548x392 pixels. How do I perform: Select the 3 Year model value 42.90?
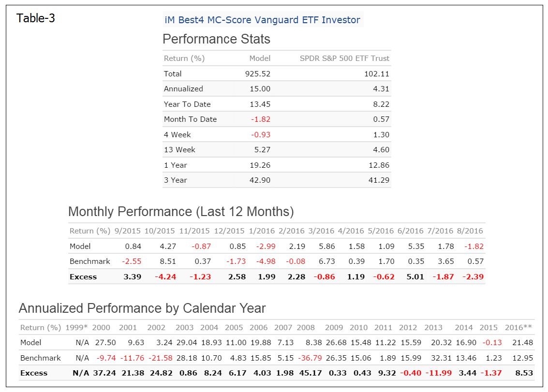pyautogui.click(x=260, y=180)
